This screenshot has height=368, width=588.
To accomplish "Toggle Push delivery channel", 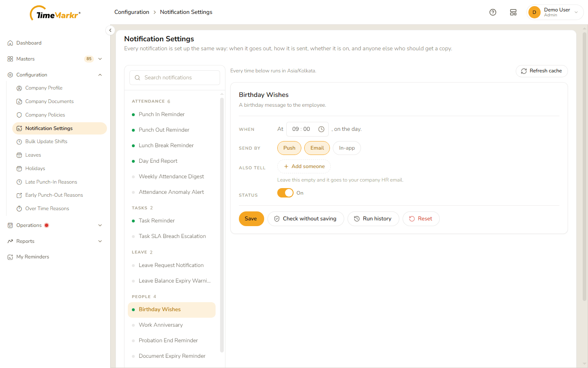I will [289, 148].
